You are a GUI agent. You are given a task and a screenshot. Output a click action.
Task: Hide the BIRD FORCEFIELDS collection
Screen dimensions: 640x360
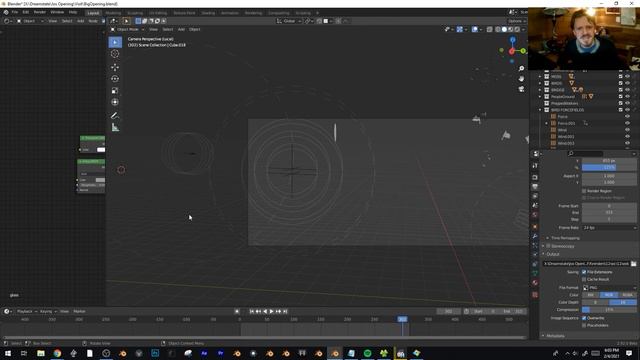627,110
